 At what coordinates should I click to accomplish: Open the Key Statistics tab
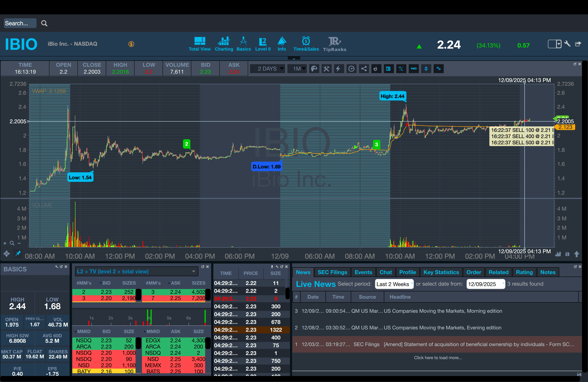pos(441,272)
